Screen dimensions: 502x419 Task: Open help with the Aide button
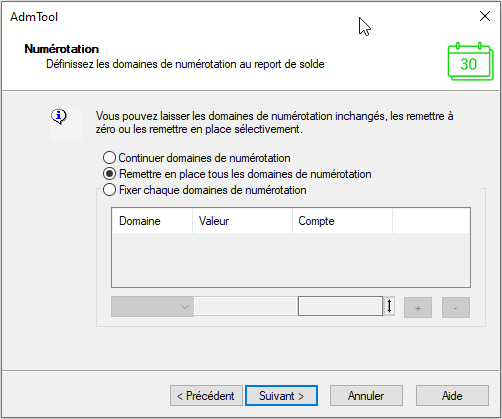point(452,396)
